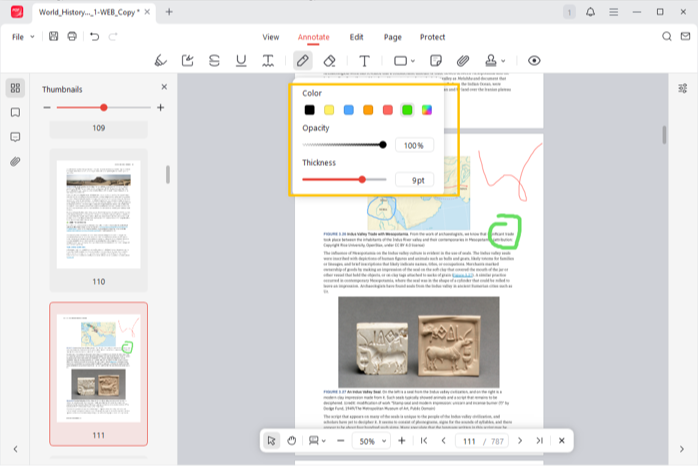
Task: Apply the Underline tool
Action: 241,61
